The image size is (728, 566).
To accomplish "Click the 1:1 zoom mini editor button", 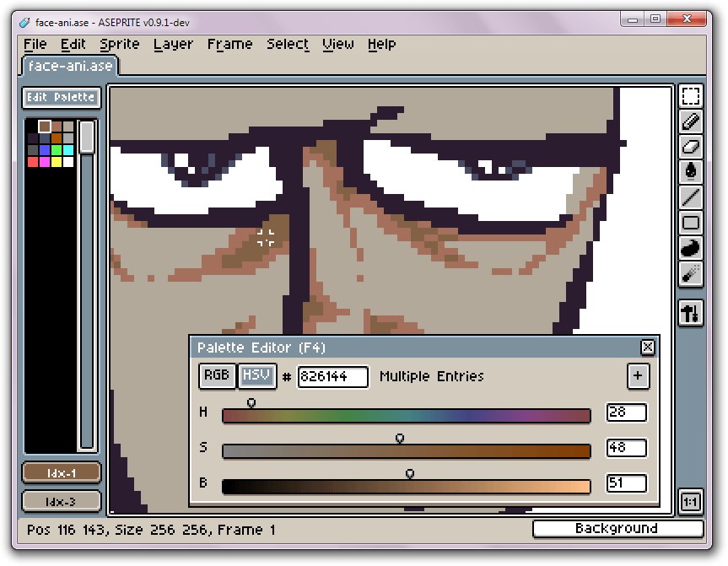I will (691, 502).
